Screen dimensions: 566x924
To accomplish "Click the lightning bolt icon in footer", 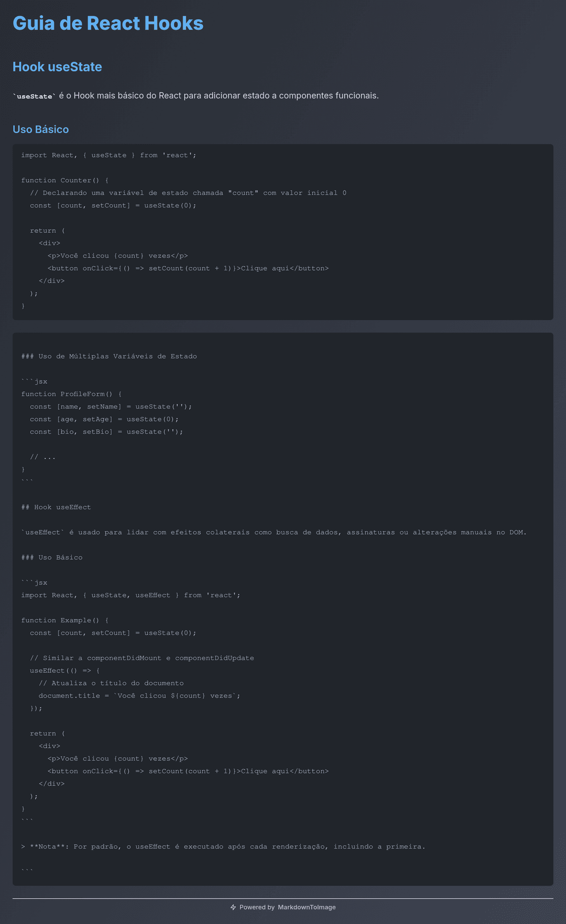I will tap(233, 907).
